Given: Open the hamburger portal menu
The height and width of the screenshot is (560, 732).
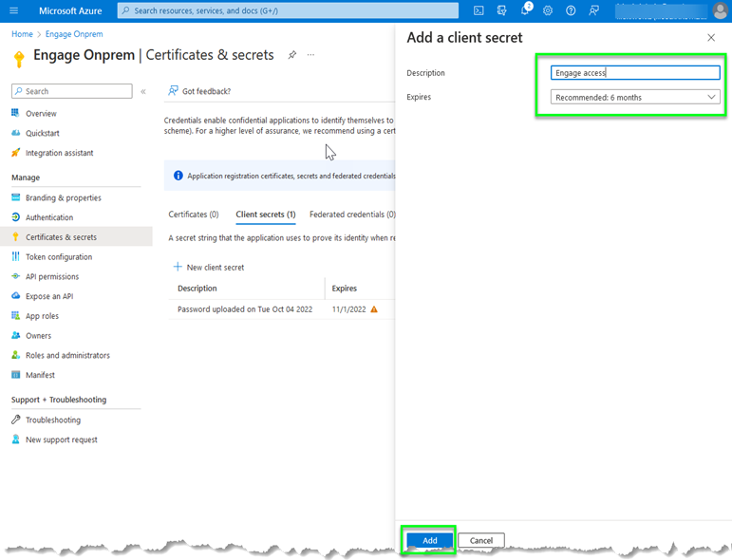Looking at the screenshot, I should [x=13, y=10].
